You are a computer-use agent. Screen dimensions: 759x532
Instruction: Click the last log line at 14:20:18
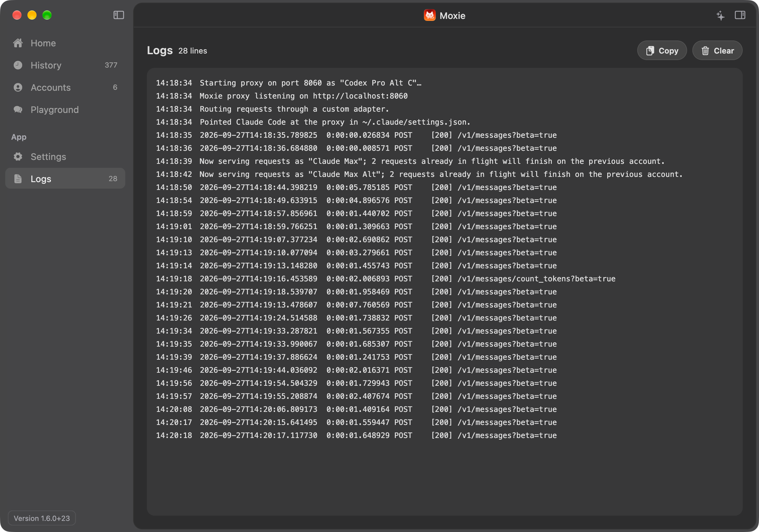click(356, 435)
